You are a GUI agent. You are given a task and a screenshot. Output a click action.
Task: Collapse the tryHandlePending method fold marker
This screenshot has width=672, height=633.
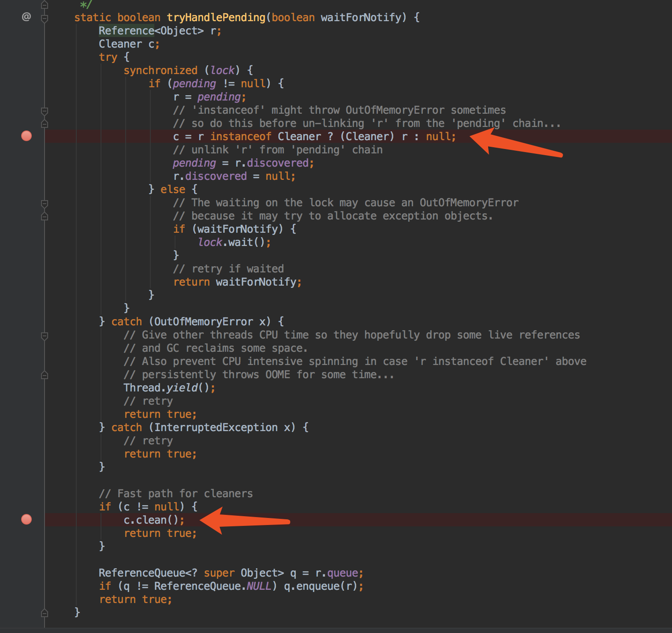pyautogui.click(x=45, y=19)
